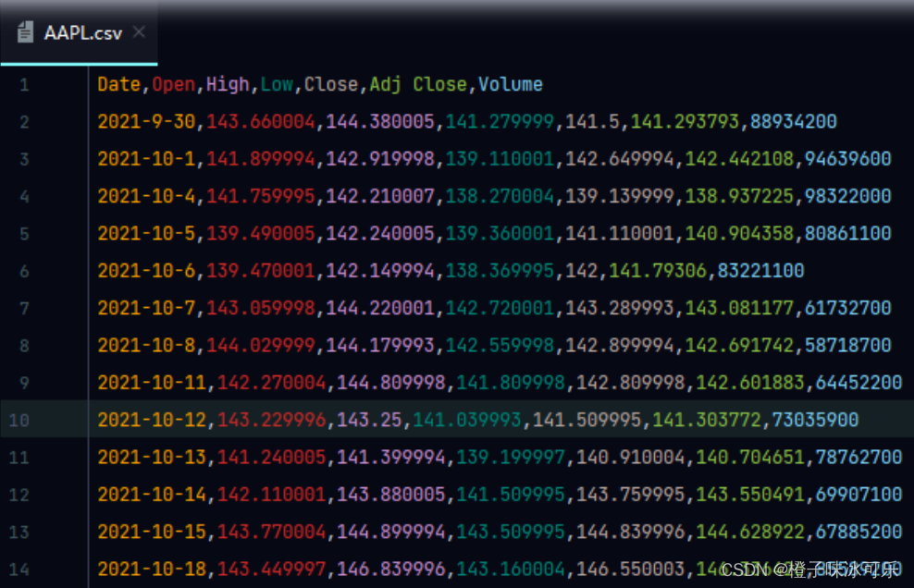Click volume value 58718700
914x588 pixels.
coord(847,346)
